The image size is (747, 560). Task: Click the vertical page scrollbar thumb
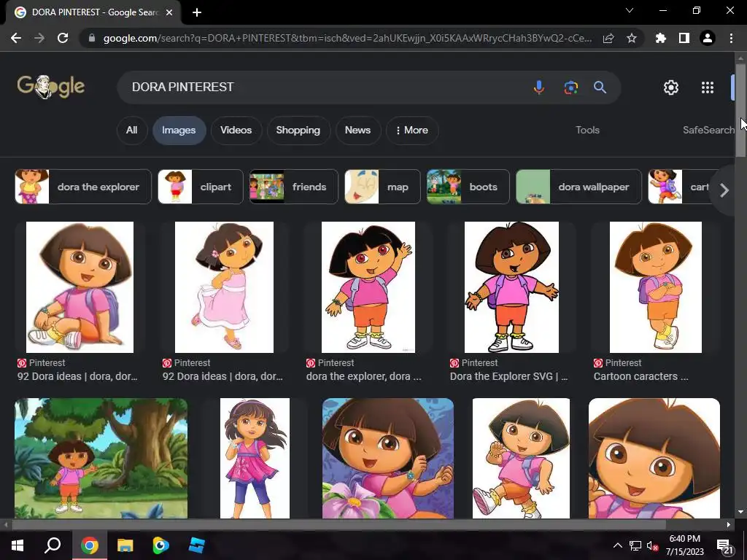[x=740, y=109]
